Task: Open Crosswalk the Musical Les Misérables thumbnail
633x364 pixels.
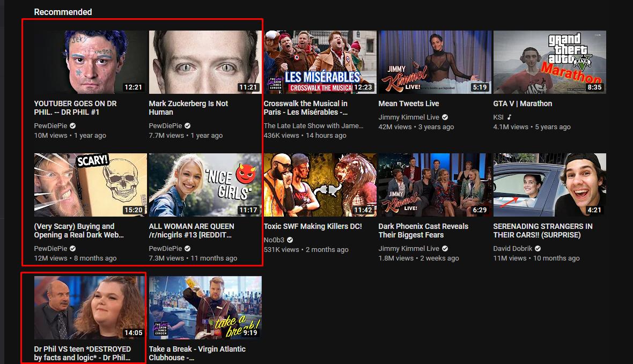Action: (x=320, y=62)
